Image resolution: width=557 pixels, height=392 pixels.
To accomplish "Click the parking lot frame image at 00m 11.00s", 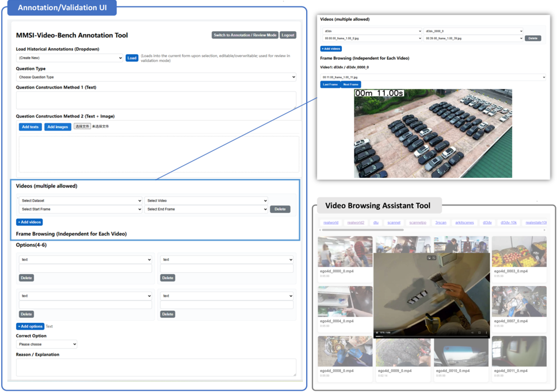I will 433,134.
